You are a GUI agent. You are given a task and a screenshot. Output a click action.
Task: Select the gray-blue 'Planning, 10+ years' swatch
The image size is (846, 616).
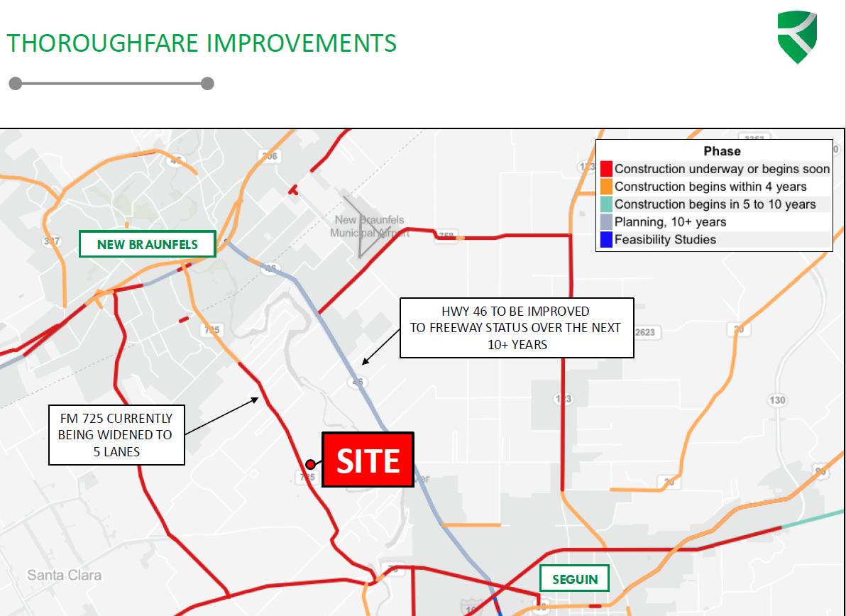pyautogui.click(x=606, y=222)
